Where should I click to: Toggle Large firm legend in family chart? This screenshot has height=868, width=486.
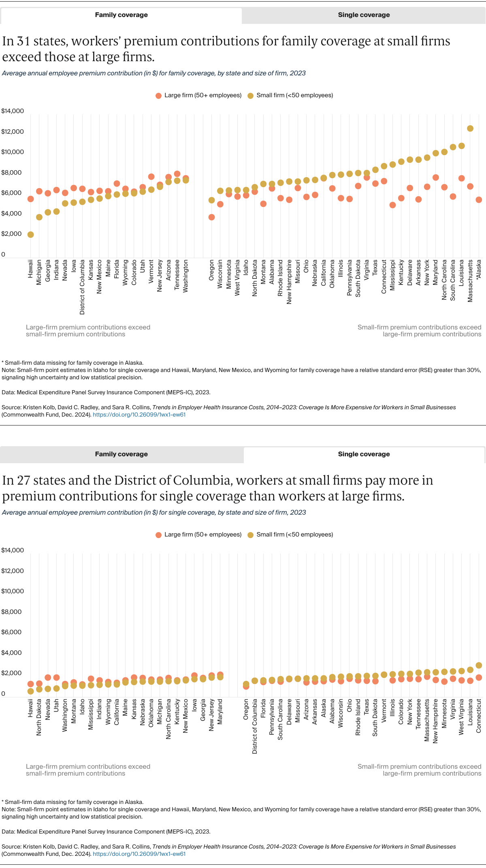[x=198, y=95]
